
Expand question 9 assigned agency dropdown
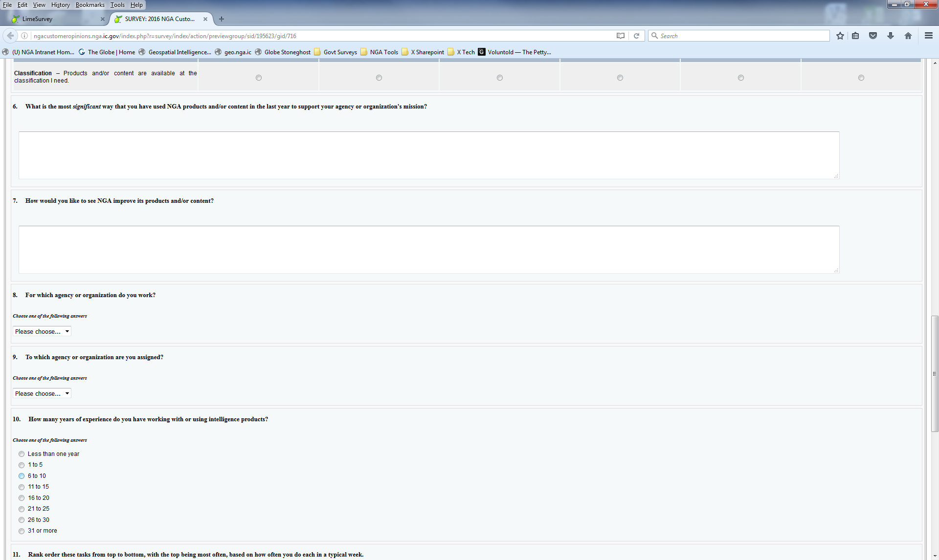coord(42,393)
